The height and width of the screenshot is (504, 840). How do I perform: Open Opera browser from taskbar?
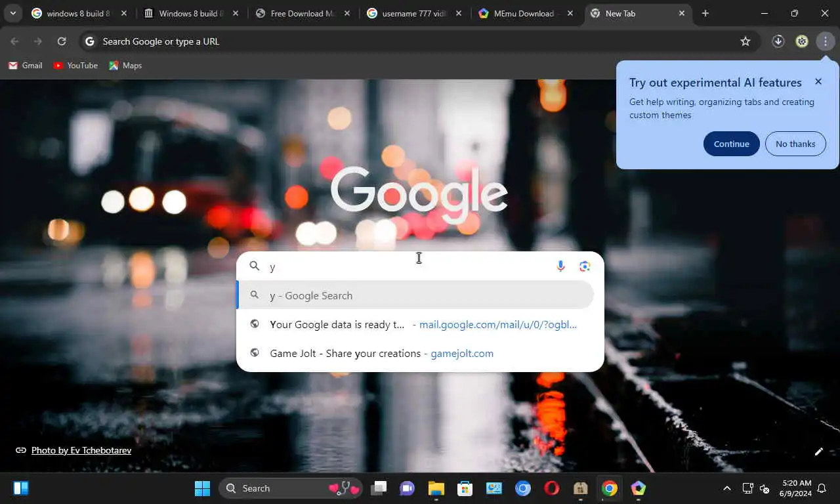pos(552,488)
